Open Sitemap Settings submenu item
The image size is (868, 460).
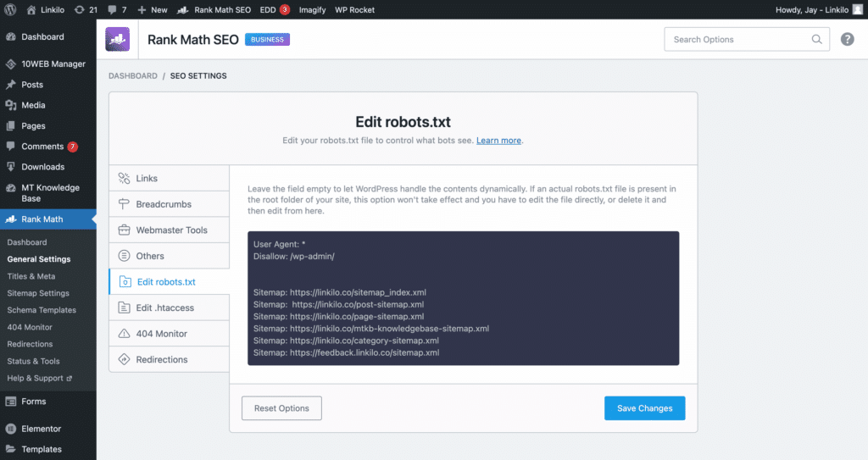[x=38, y=293]
